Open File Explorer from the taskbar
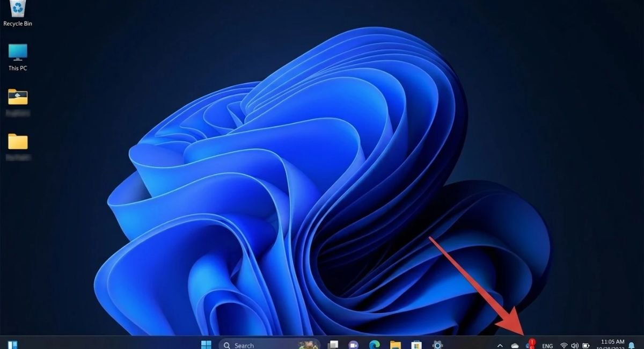Image resolution: width=644 pixels, height=349 pixels. [396, 345]
